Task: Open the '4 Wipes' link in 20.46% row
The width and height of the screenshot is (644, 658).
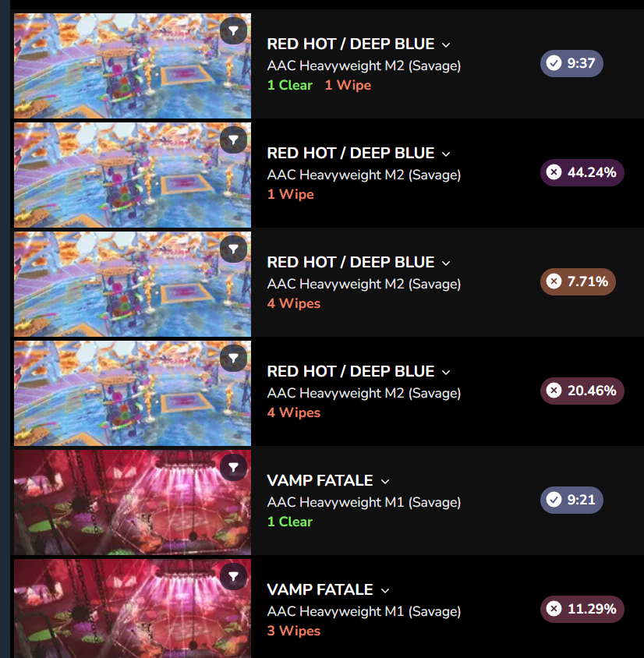Action: [x=294, y=412]
